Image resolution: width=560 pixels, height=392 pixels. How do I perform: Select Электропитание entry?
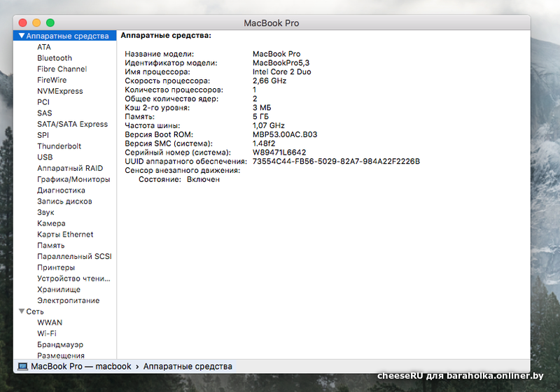(68, 300)
